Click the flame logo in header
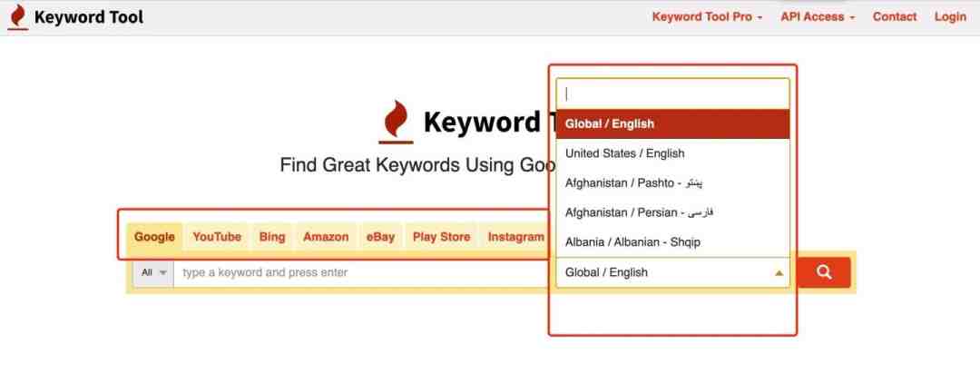 18,17
